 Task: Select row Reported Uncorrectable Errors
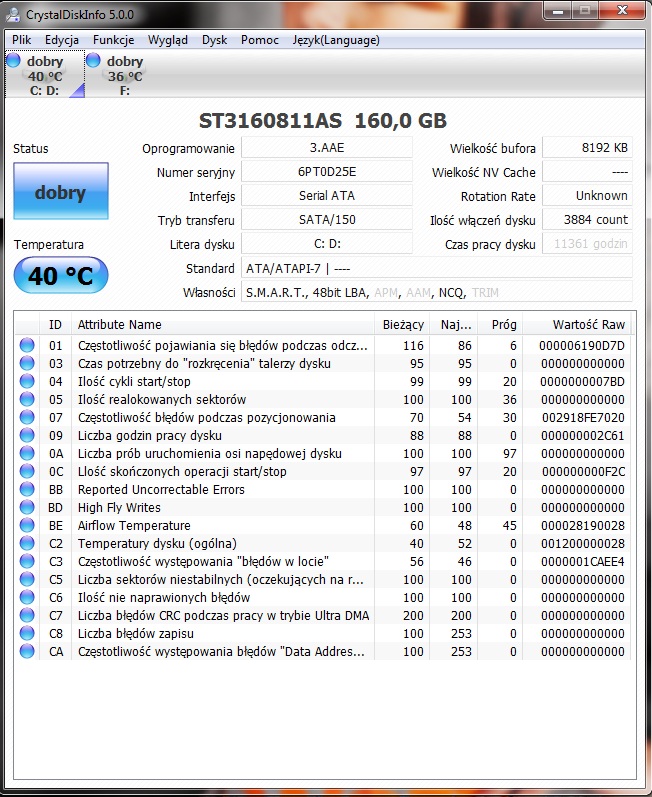click(x=323, y=489)
